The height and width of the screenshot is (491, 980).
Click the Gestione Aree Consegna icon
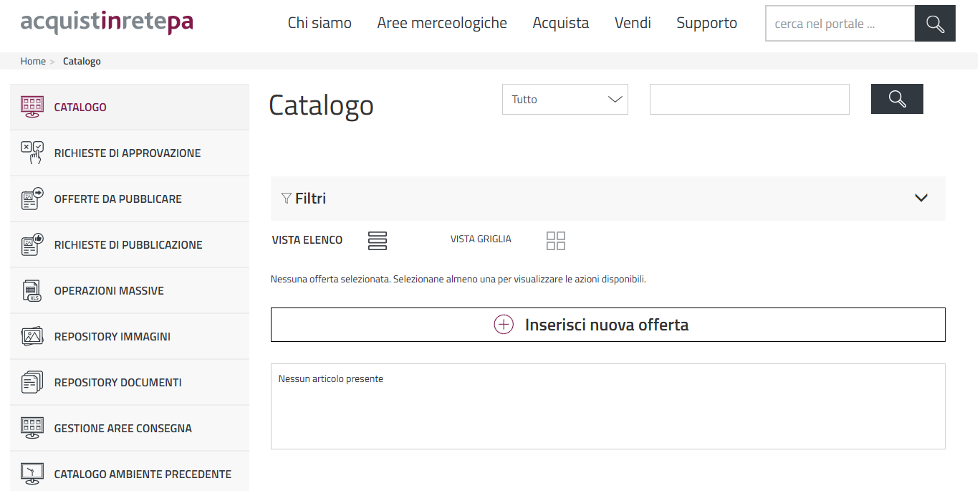32,428
